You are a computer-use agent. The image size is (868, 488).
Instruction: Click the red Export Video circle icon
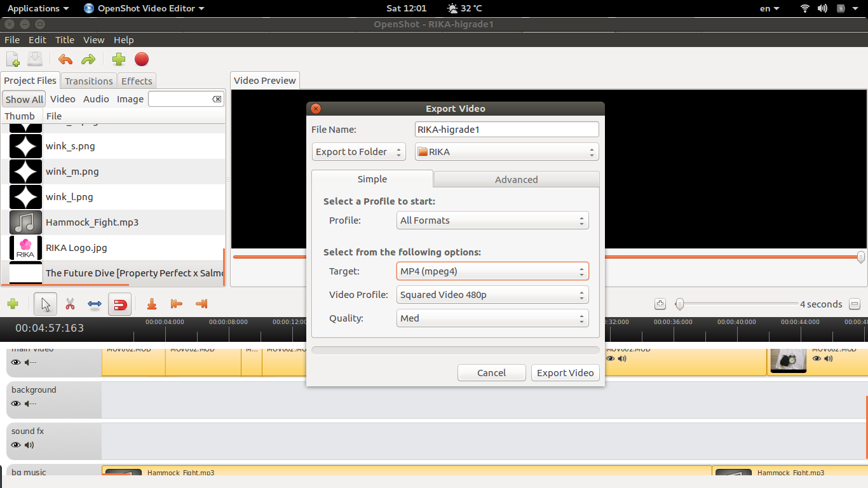click(x=142, y=59)
